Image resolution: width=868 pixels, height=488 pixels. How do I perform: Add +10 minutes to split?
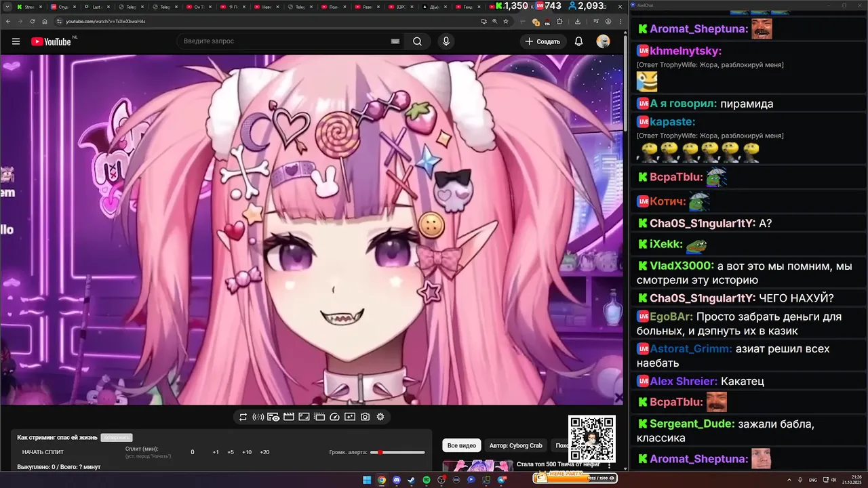coord(247,452)
